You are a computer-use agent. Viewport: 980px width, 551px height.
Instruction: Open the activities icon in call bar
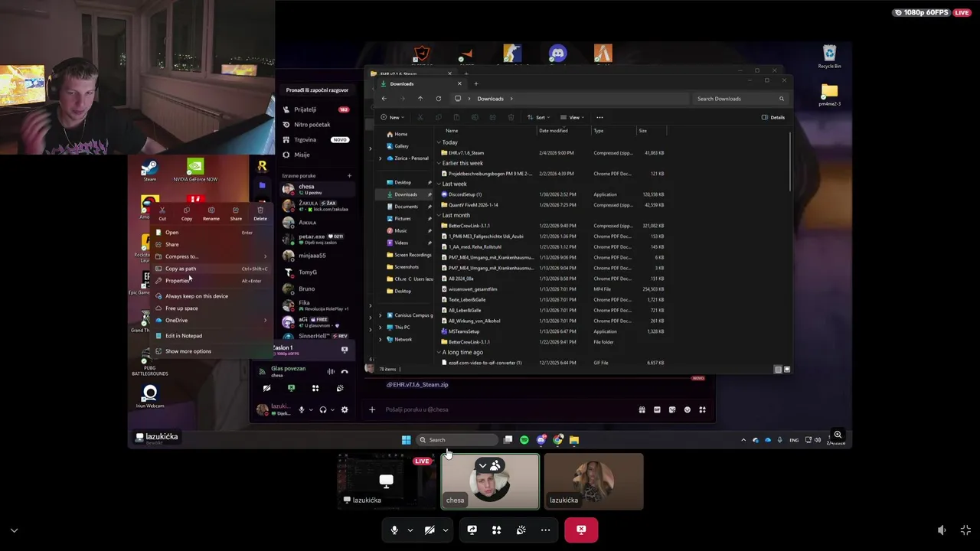coord(496,530)
